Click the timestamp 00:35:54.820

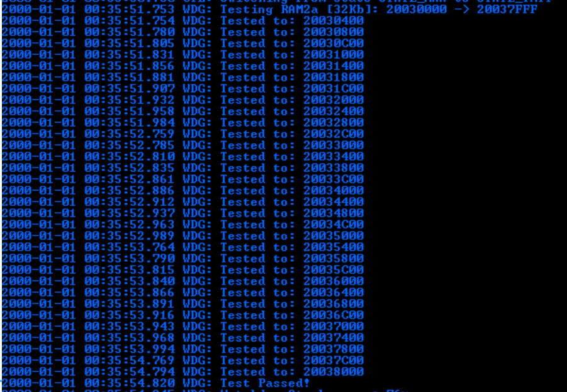pyautogui.click(x=130, y=383)
